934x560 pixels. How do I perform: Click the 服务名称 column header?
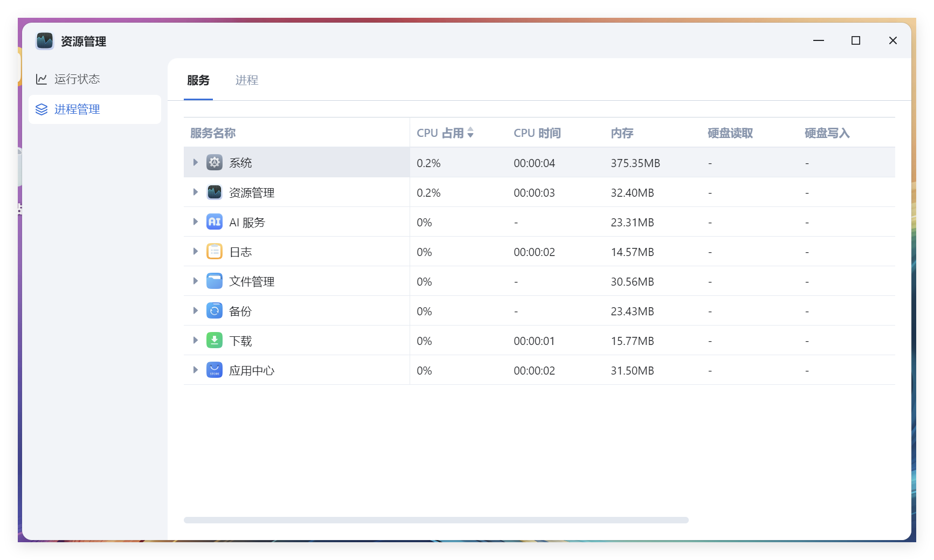[213, 133]
